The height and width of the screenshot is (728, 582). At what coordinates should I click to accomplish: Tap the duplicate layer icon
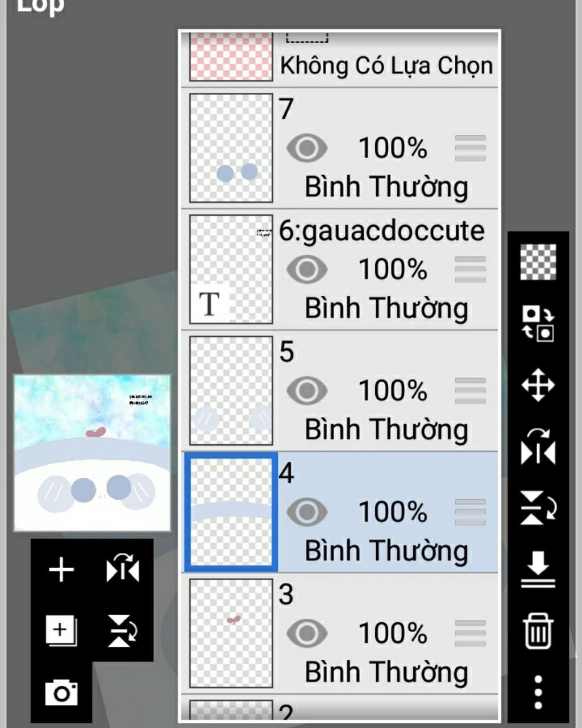(x=61, y=630)
